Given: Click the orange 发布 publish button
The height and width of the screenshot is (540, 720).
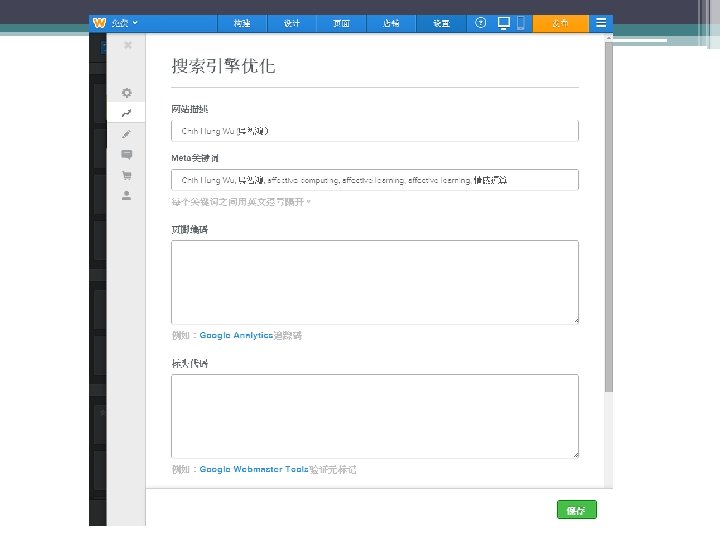Looking at the screenshot, I should coord(560,23).
